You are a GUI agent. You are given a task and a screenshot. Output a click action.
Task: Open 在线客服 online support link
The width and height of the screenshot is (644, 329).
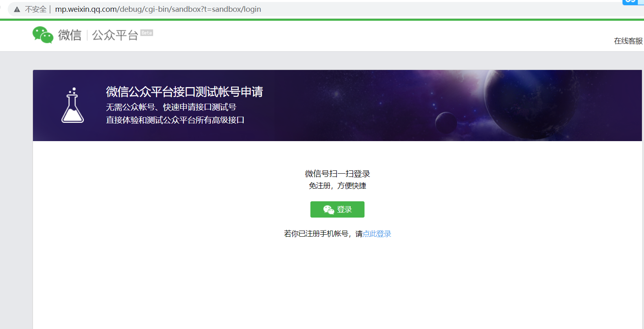click(628, 41)
